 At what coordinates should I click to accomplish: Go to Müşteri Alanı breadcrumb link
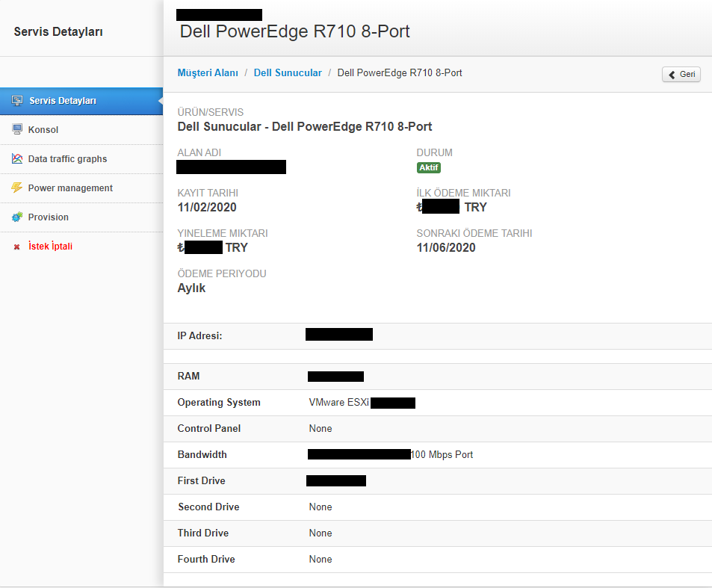(x=208, y=72)
